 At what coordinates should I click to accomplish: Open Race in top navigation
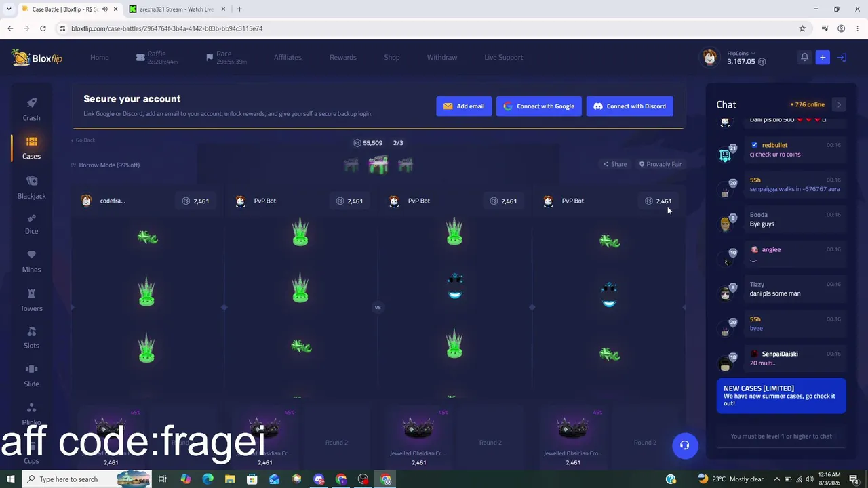[x=226, y=58]
